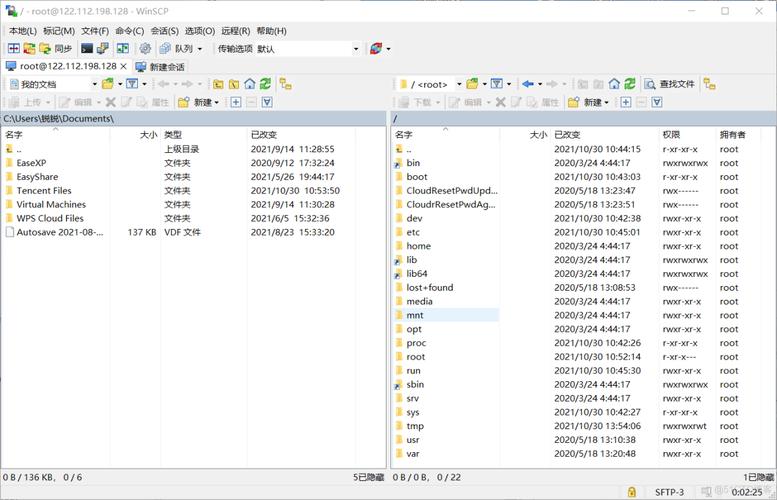777x500 pixels.
Task: Close the root@122.112.198.128 session tab
Action: coord(124,66)
